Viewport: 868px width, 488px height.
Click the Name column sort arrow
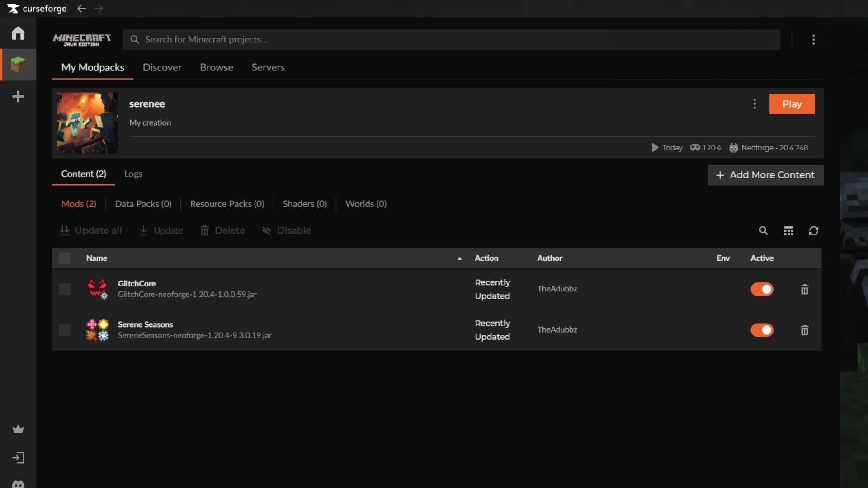pos(459,258)
